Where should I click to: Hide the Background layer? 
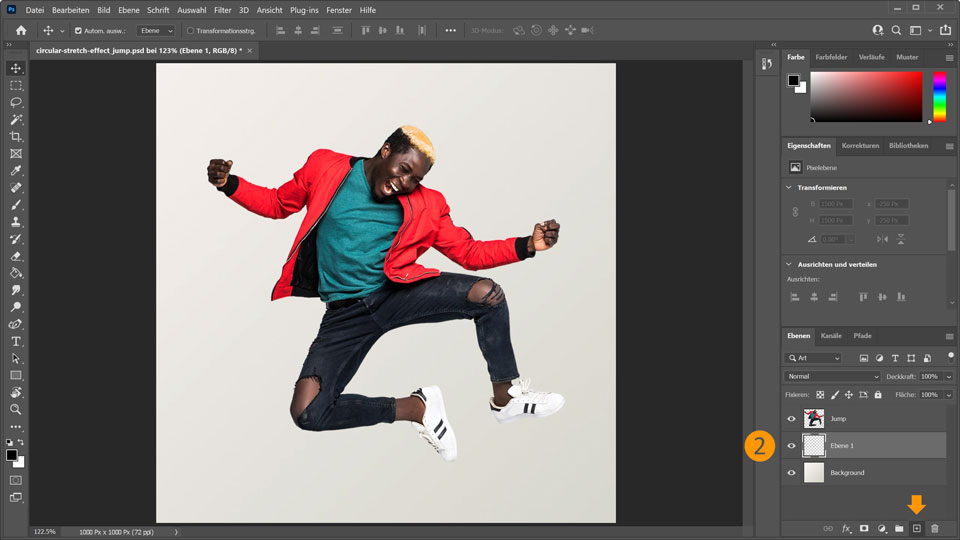(791, 473)
